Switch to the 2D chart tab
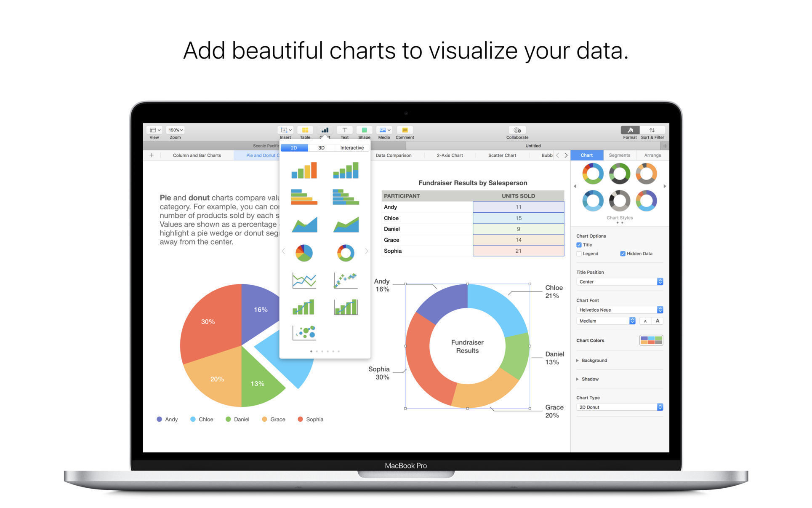The width and height of the screenshot is (812, 508). click(x=295, y=147)
